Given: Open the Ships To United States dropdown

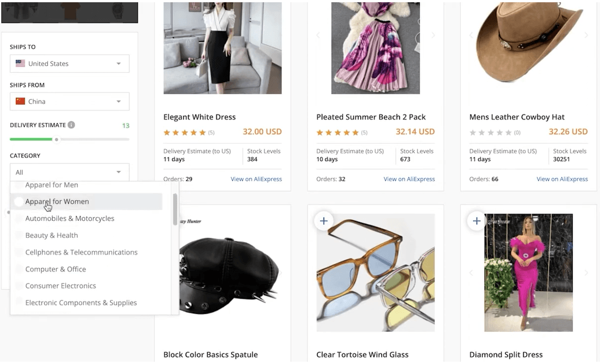Looking at the screenshot, I should [69, 64].
